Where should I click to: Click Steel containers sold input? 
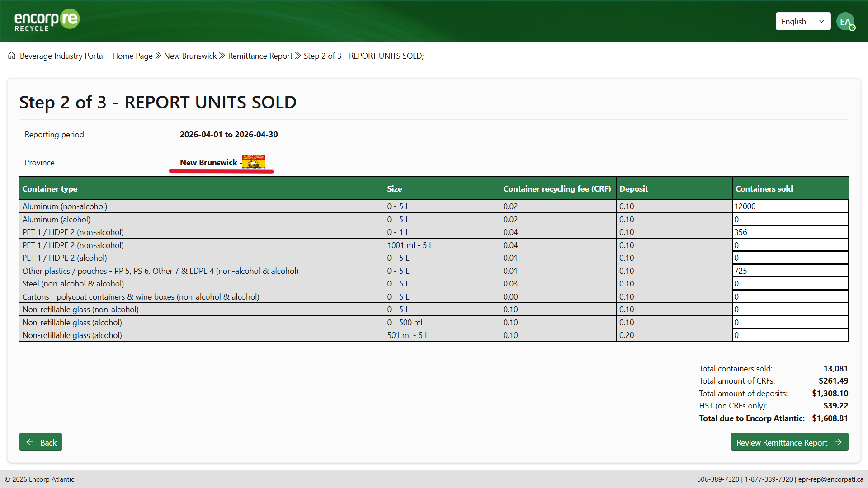pos(790,283)
